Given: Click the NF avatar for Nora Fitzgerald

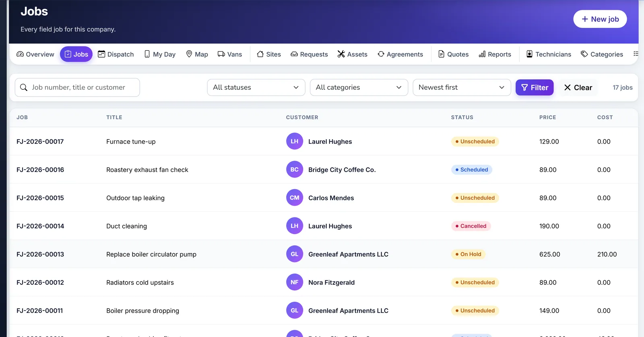Looking at the screenshot, I should (295, 282).
